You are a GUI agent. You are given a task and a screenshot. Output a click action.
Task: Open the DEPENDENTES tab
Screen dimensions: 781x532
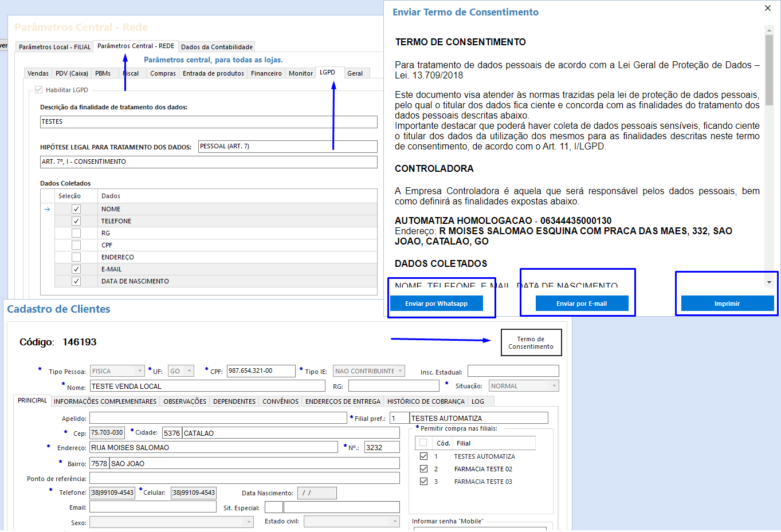[x=234, y=401]
